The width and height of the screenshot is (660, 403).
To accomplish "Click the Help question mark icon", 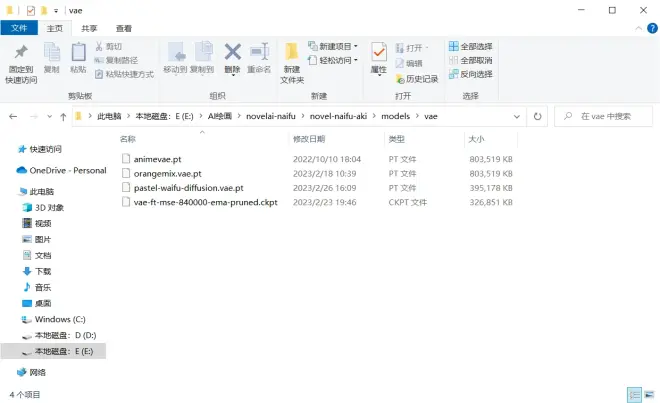I will [649, 28].
